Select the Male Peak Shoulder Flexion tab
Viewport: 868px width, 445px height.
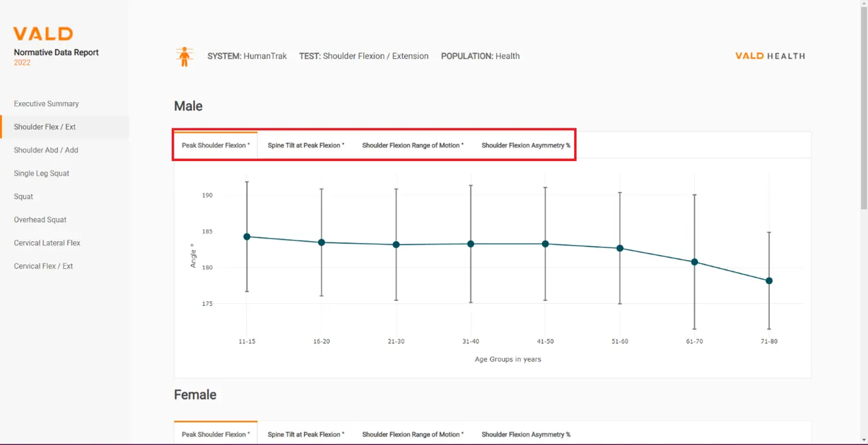point(215,145)
